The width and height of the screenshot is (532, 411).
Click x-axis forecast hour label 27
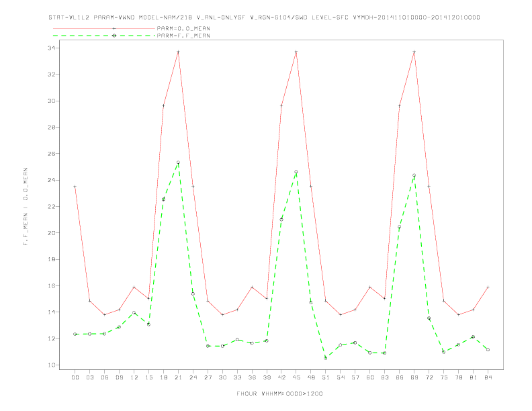coord(208,377)
